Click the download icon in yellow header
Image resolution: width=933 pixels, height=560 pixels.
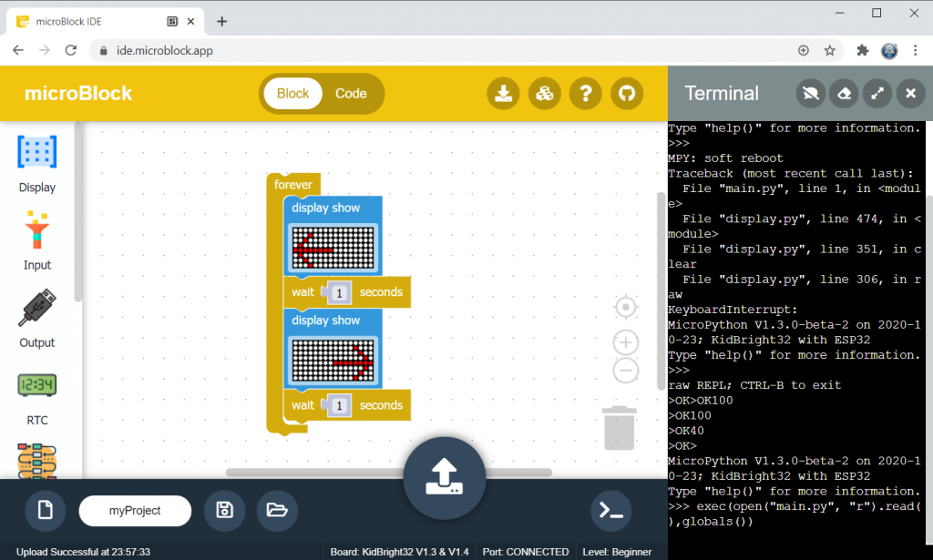point(503,93)
